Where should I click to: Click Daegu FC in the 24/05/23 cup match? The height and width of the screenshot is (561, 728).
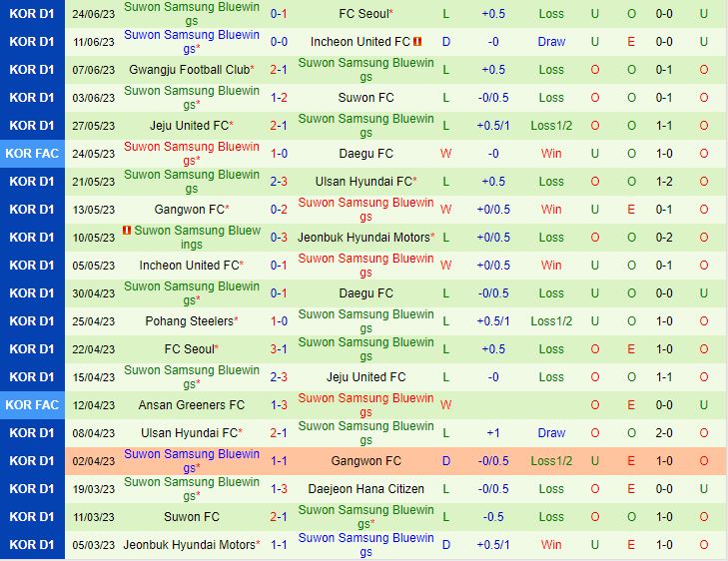click(365, 153)
